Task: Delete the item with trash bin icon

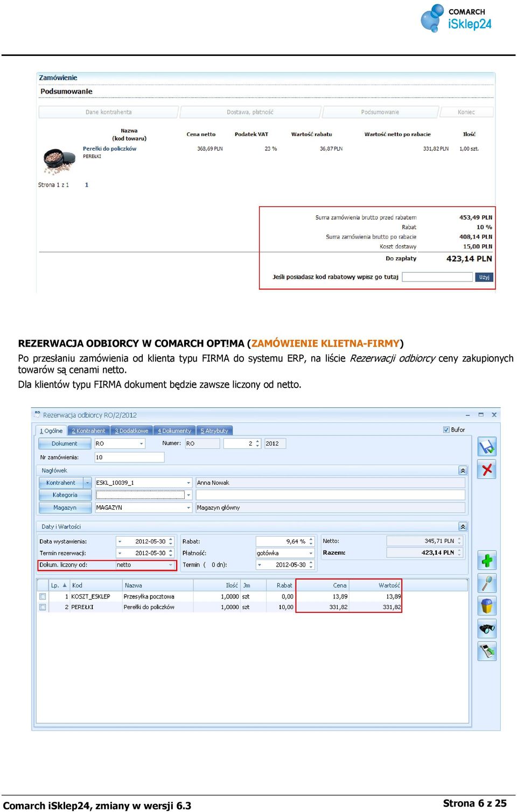Action: 487,606
